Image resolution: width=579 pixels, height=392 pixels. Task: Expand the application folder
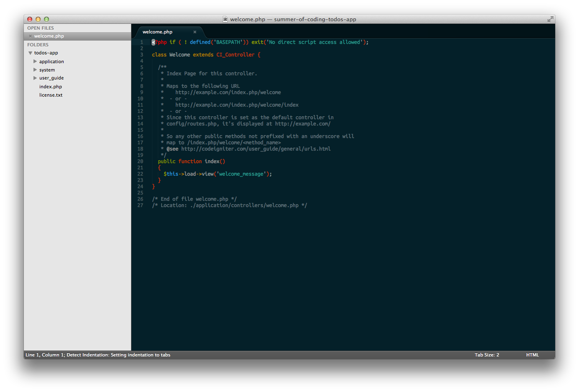tap(36, 61)
